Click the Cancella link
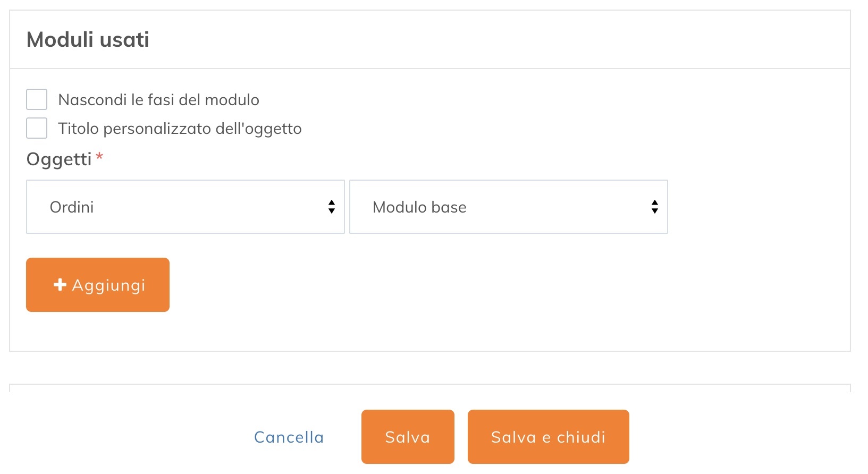The image size is (868, 474). click(289, 437)
